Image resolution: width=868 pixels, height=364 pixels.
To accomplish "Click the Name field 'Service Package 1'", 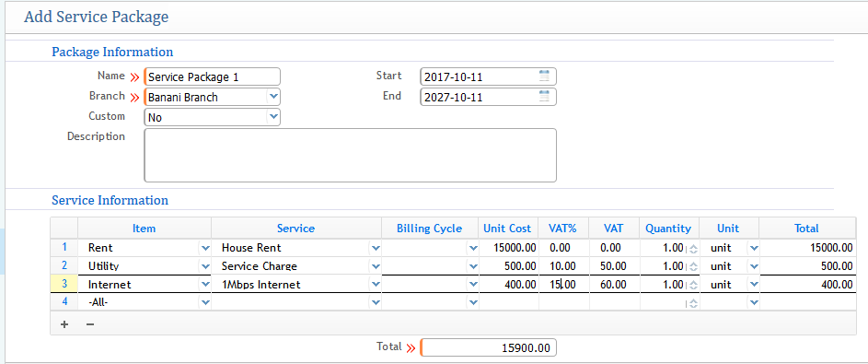I will pyautogui.click(x=213, y=76).
